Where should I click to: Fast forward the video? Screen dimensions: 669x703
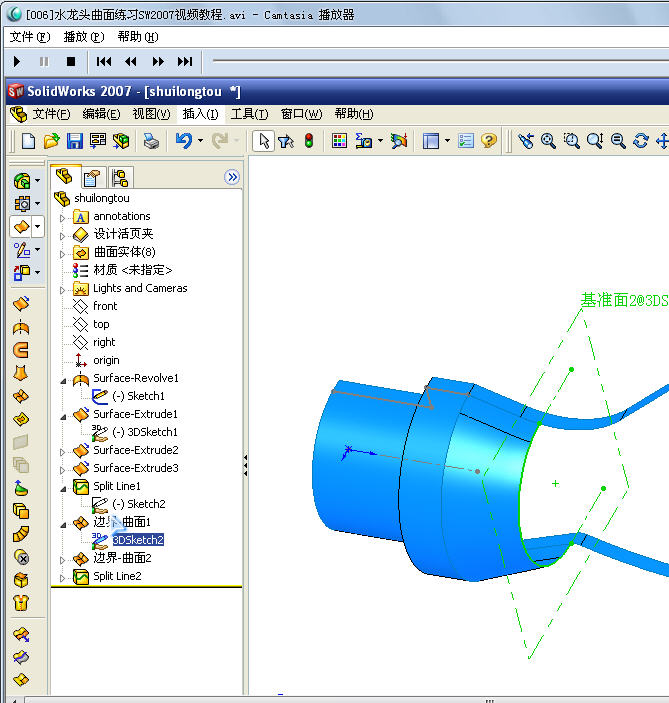[158, 61]
